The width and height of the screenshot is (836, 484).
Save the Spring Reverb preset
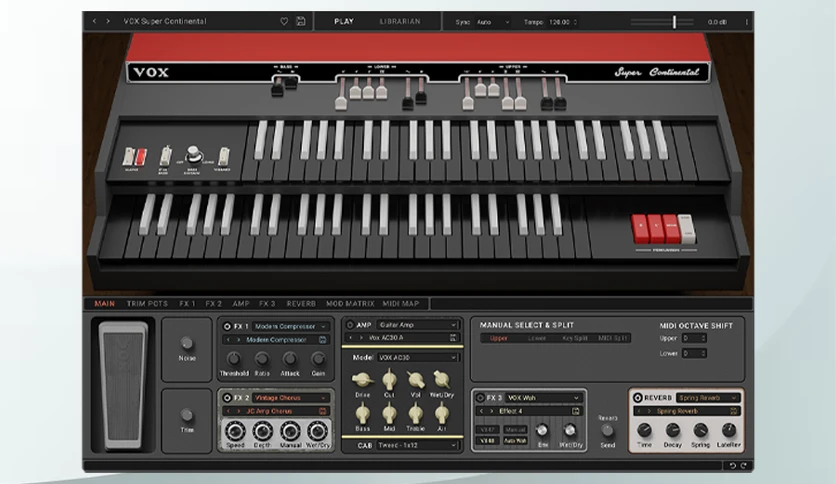734,411
